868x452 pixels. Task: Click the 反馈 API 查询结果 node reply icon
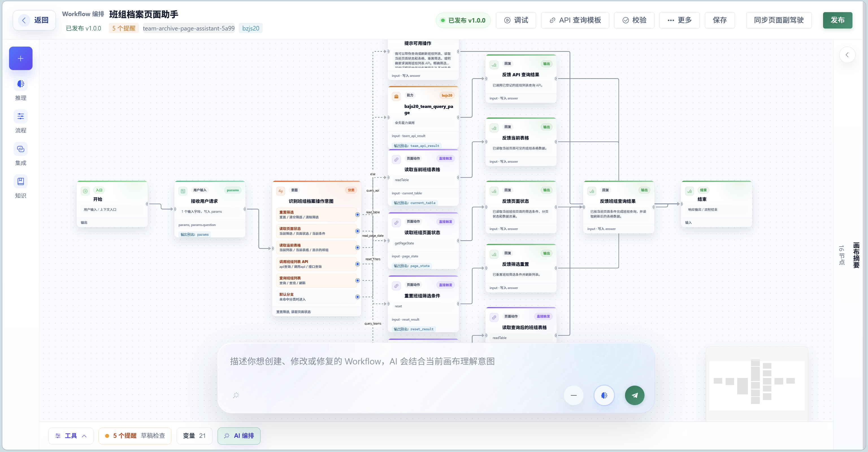pyautogui.click(x=494, y=65)
